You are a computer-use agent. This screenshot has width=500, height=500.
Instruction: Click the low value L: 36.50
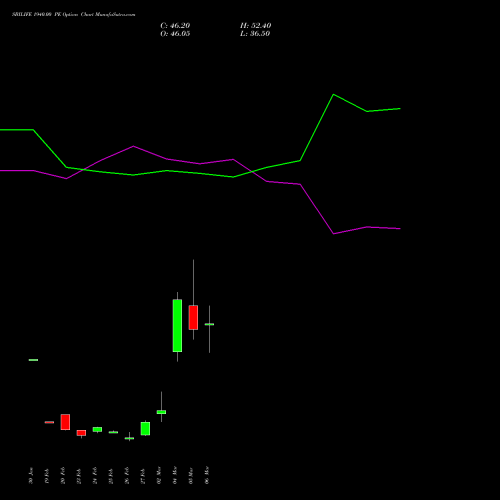(x=255, y=34)
